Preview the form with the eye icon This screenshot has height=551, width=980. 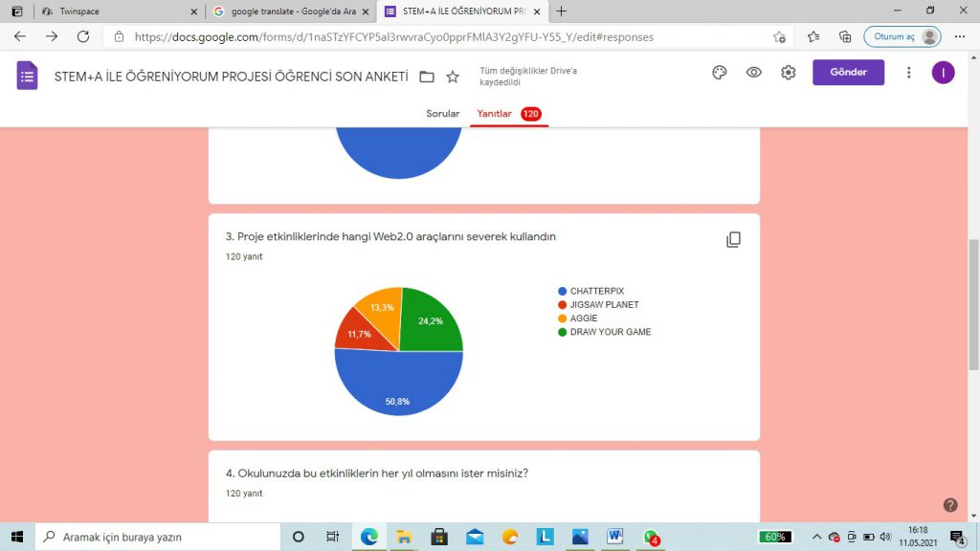(753, 72)
